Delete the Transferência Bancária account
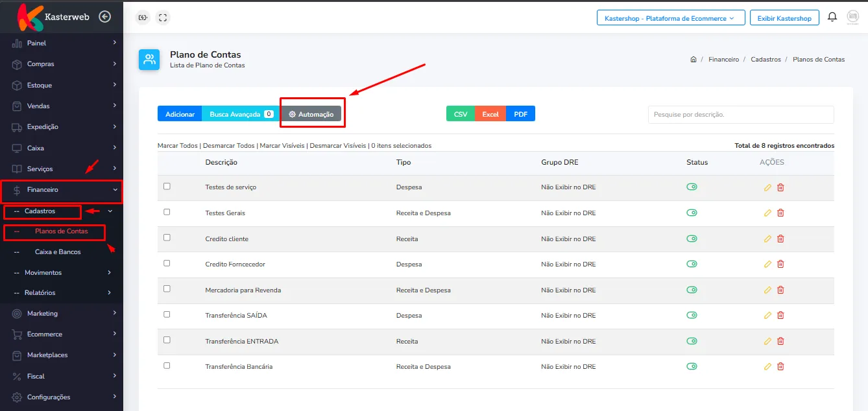 (780, 366)
